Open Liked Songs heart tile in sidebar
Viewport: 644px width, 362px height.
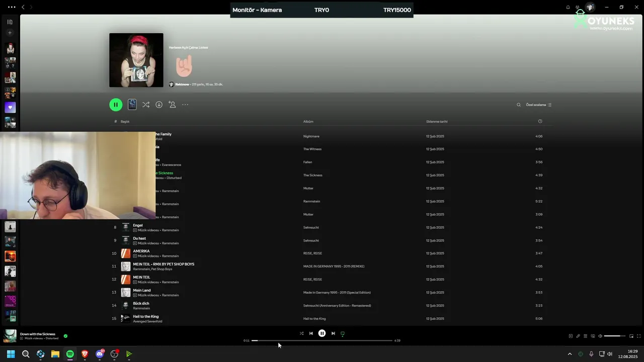pos(10,107)
